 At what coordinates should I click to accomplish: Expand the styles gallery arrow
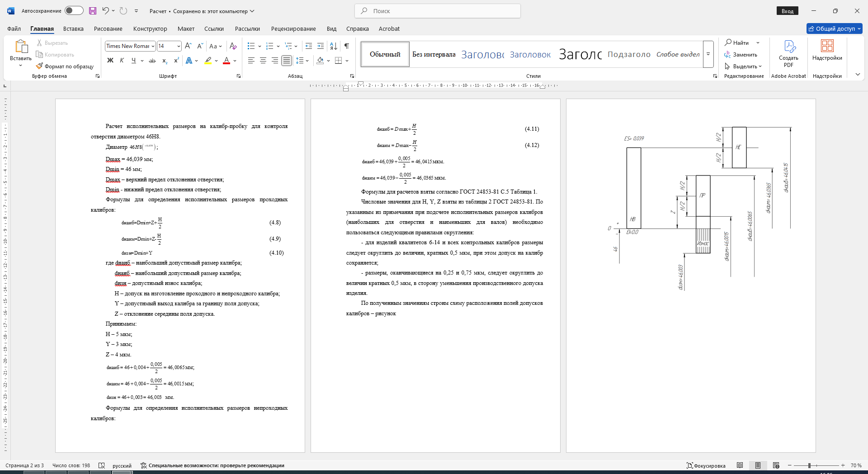[x=708, y=54]
